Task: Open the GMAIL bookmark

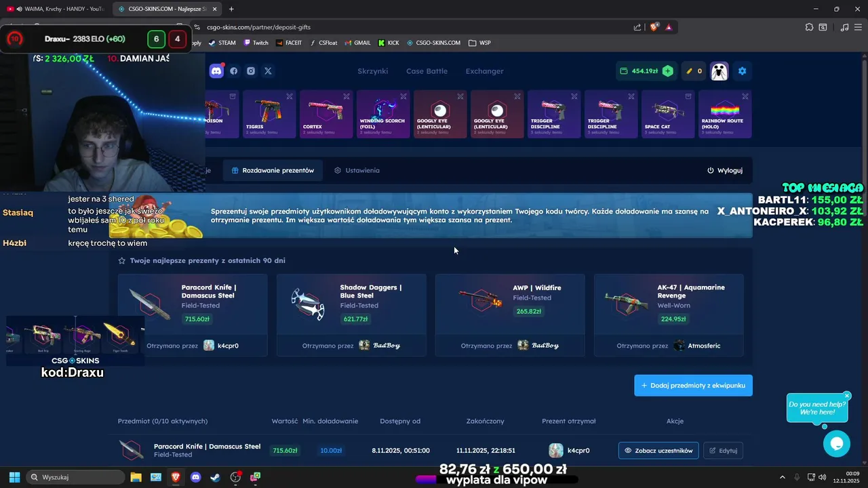Action: [x=357, y=43]
